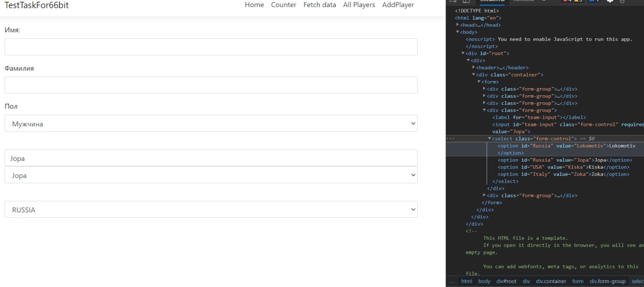Viewport: 644px width, 287px height.
Task: Focus the Имя text input
Action: point(211,47)
